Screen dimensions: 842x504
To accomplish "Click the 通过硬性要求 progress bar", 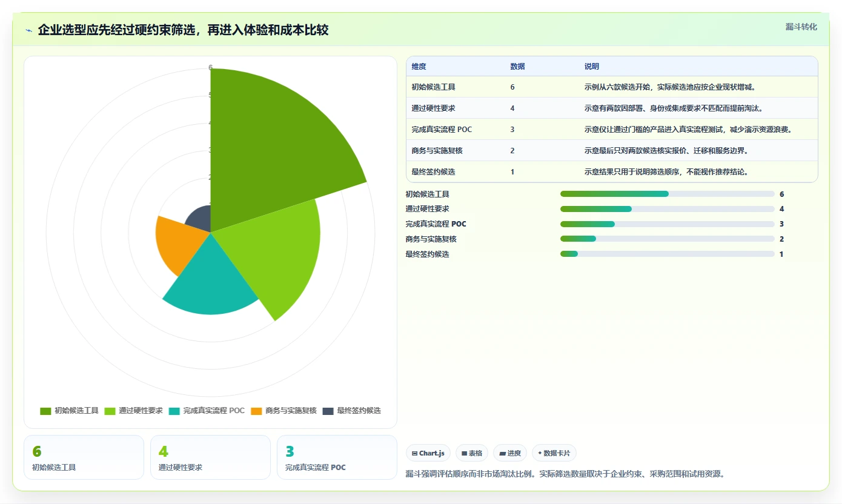I will coord(667,209).
